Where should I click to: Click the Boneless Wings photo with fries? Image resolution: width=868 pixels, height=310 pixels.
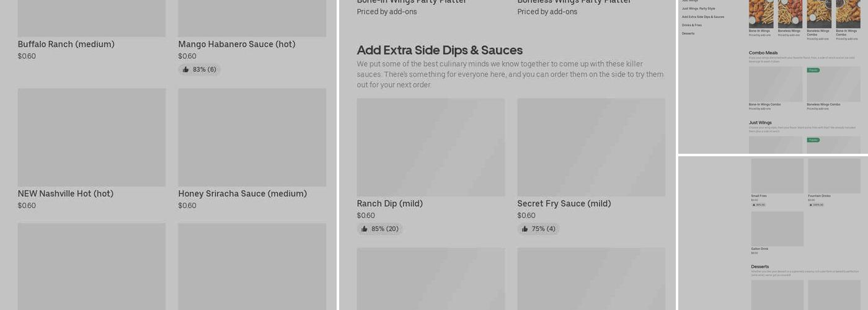(790, 14)
